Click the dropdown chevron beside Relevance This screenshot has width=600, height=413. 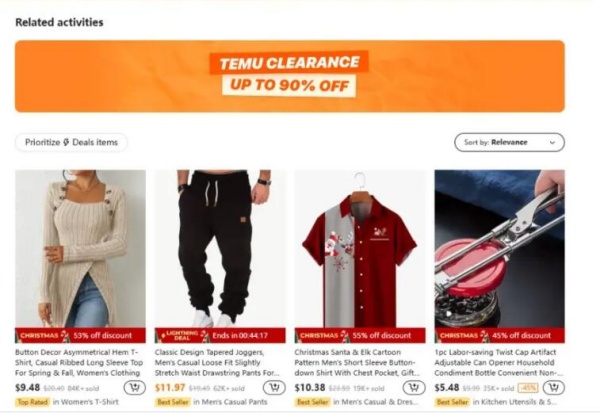click(552, 142)
